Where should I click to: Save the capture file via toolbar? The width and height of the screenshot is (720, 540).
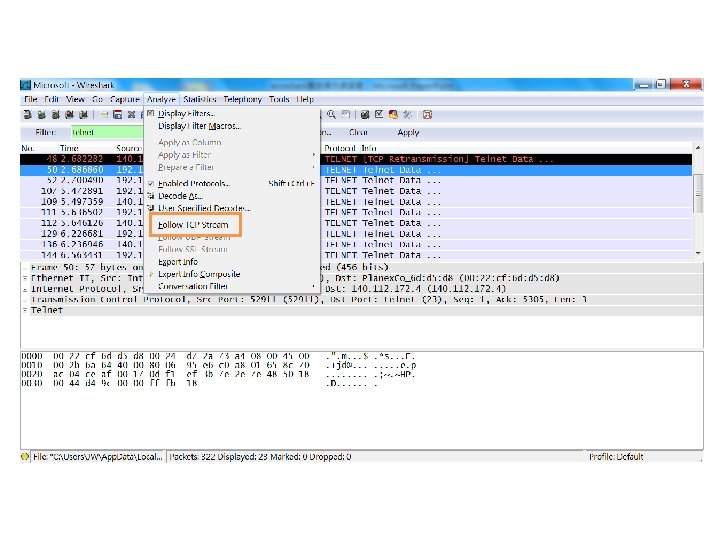click(x=118, y=115)
